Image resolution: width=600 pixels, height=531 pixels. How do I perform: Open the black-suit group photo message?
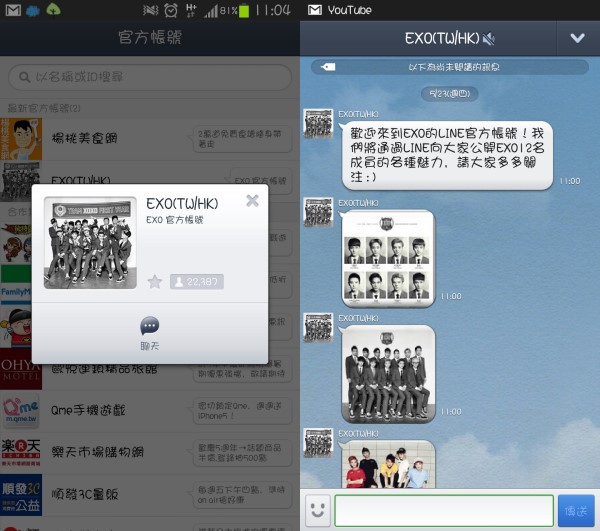pyautogui.click(x=388, y=374)
